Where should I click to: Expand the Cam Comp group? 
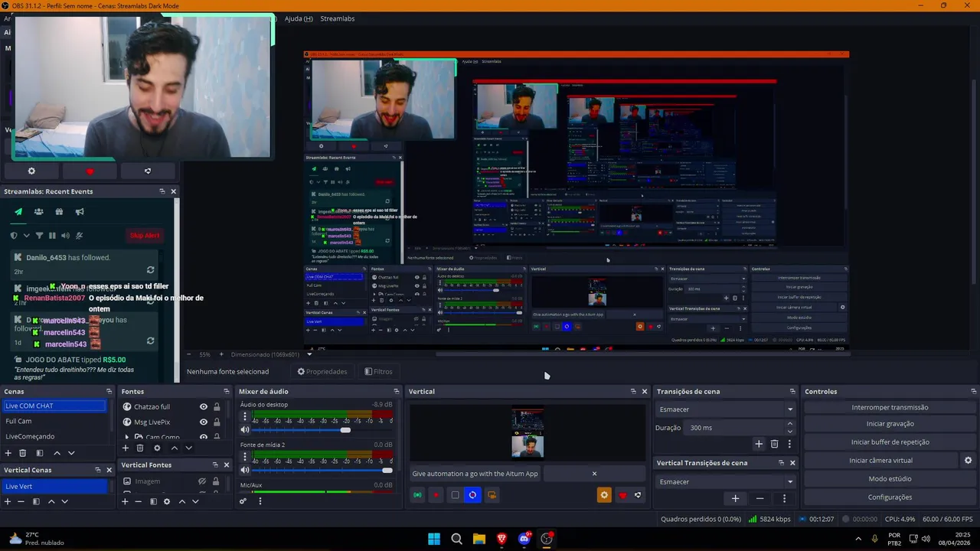click(x=127, y=437)
